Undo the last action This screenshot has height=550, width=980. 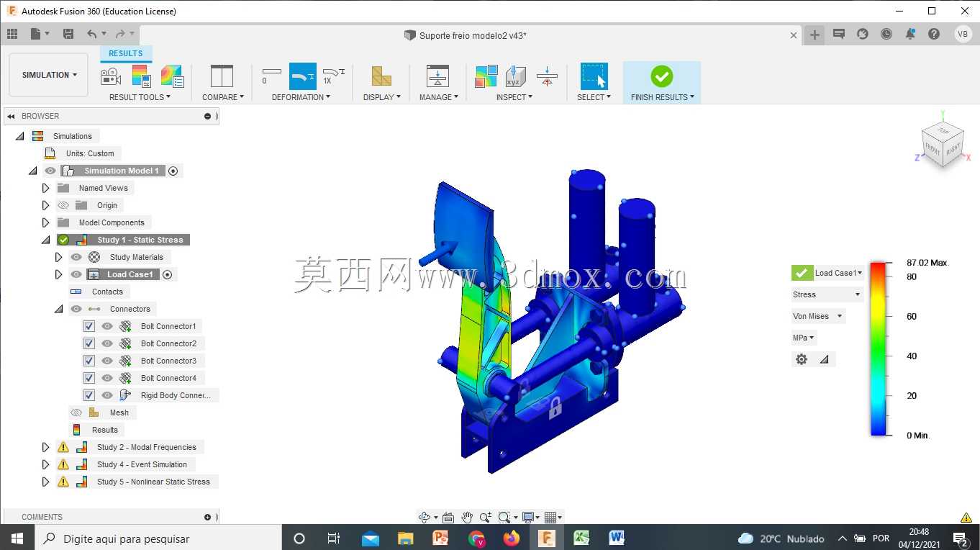point(96,34)
